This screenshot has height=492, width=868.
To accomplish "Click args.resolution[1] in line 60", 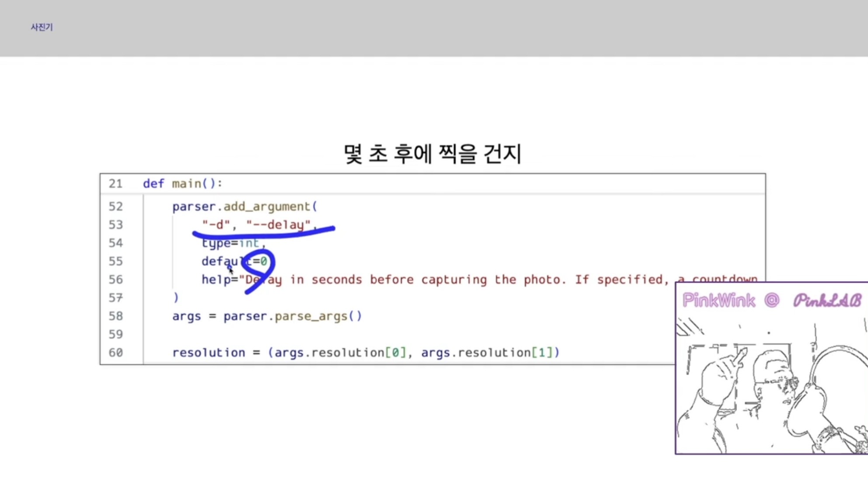I will coord(487,353).
